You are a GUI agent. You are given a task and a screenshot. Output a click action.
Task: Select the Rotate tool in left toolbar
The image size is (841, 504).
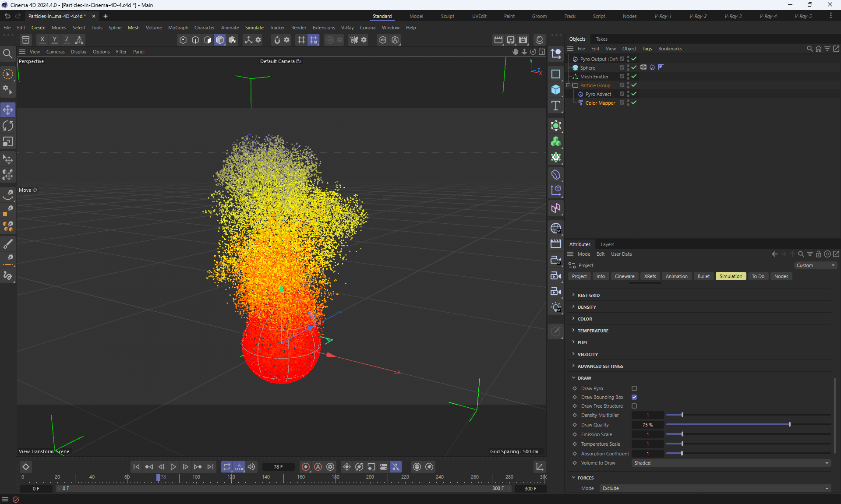point(8,126)
